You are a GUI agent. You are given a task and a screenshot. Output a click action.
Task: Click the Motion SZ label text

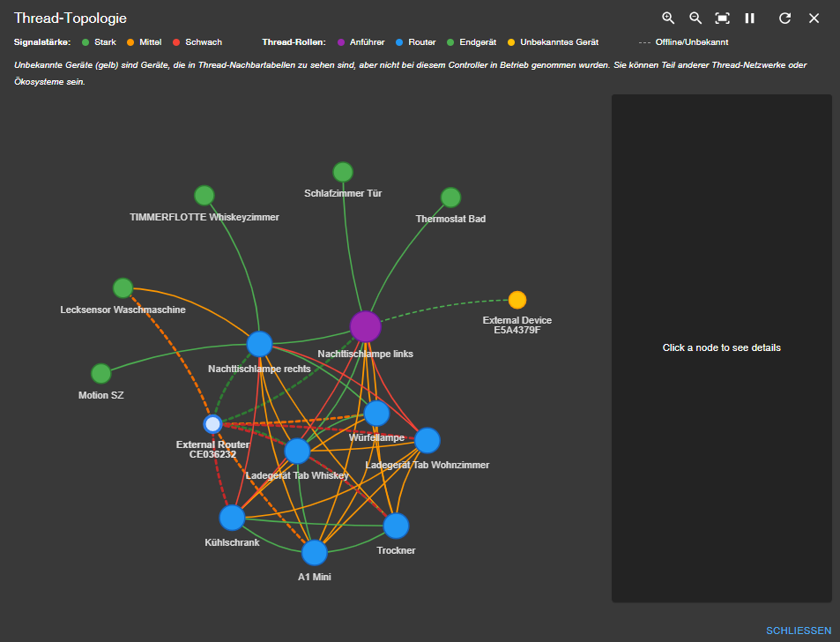pos(100,395)
